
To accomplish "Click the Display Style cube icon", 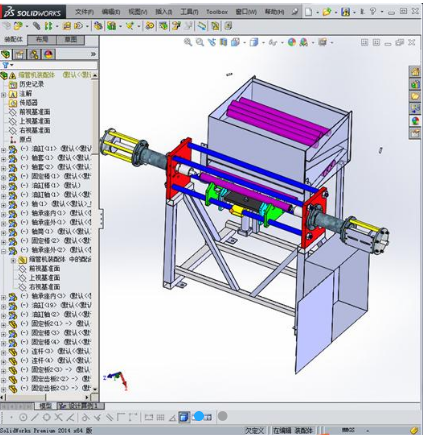I will click(254, 42).
